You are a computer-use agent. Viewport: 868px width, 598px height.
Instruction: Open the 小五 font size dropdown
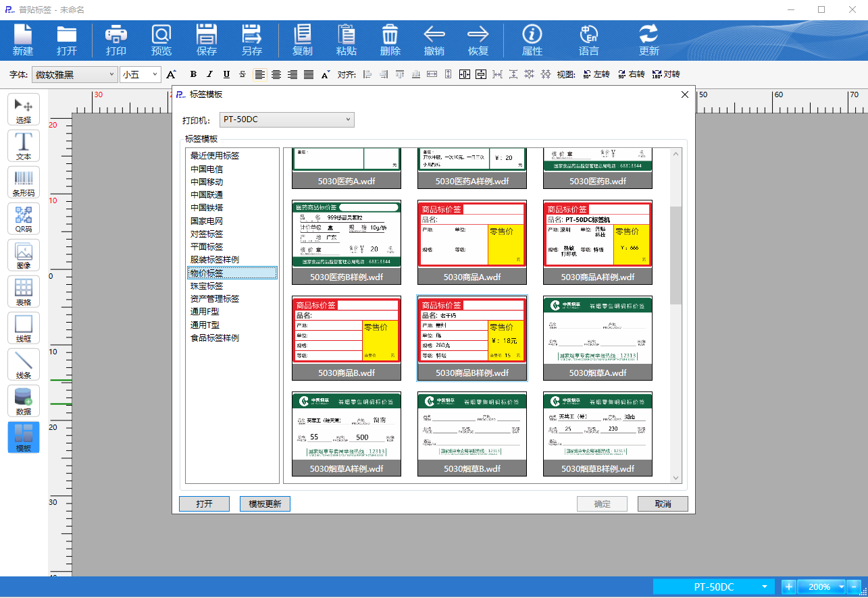click(x=141, y=74)
